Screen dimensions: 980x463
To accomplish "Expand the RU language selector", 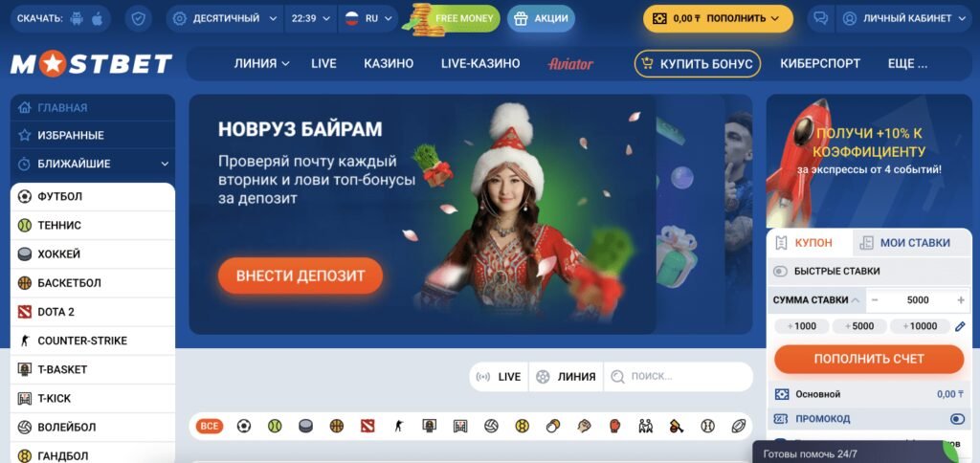I will (368, 19).
